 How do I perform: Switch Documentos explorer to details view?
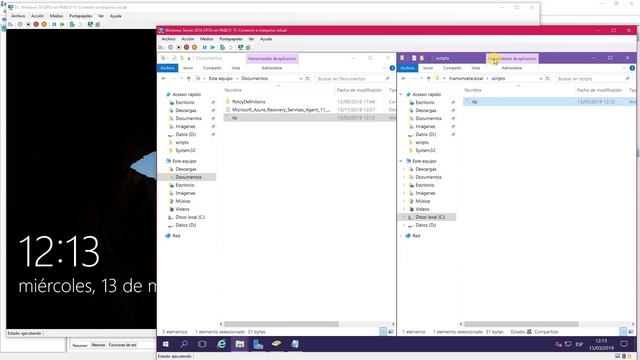click(x=383, y=331)
